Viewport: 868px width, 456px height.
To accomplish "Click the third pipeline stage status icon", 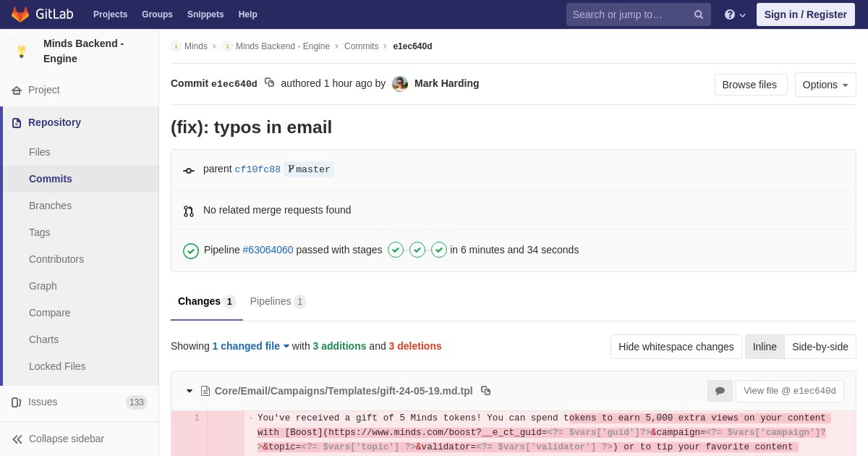I will click(x=439, y=250).
